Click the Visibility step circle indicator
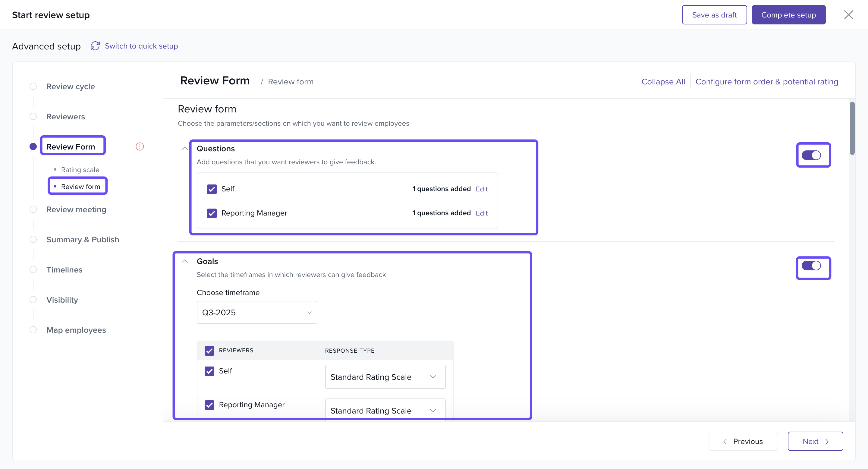 [x=33, y=300]
